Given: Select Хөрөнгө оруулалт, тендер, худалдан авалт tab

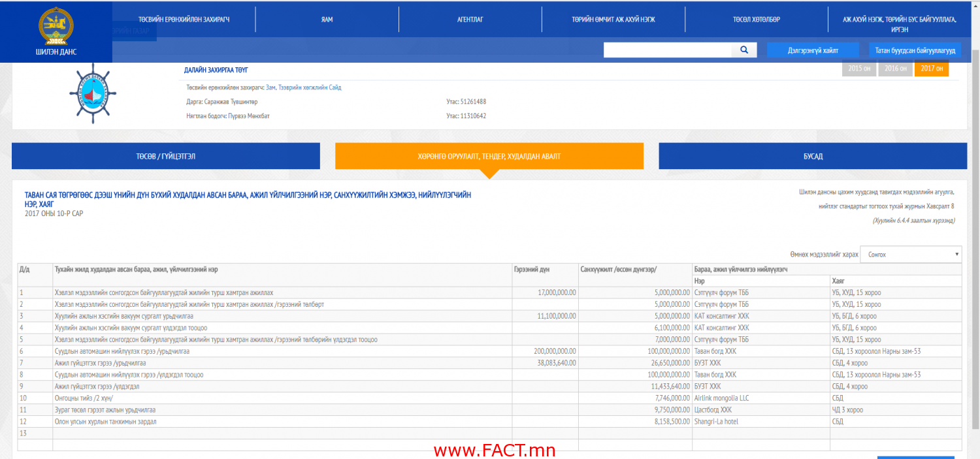Looking at the screenshot, I should 489,157.
